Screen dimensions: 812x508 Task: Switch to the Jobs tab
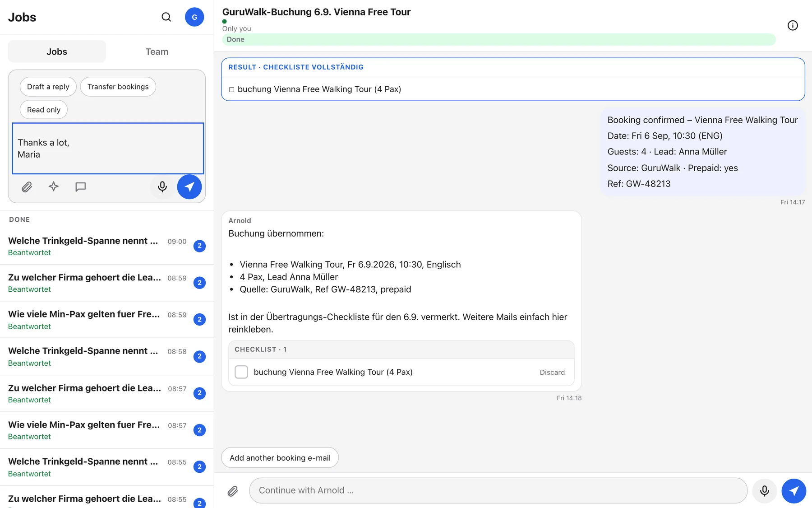(x=57, y=51)
